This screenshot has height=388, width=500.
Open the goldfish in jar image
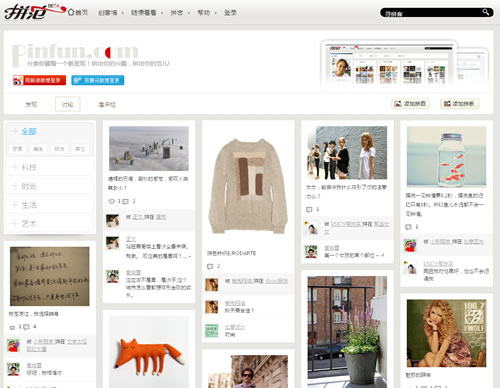446,157
